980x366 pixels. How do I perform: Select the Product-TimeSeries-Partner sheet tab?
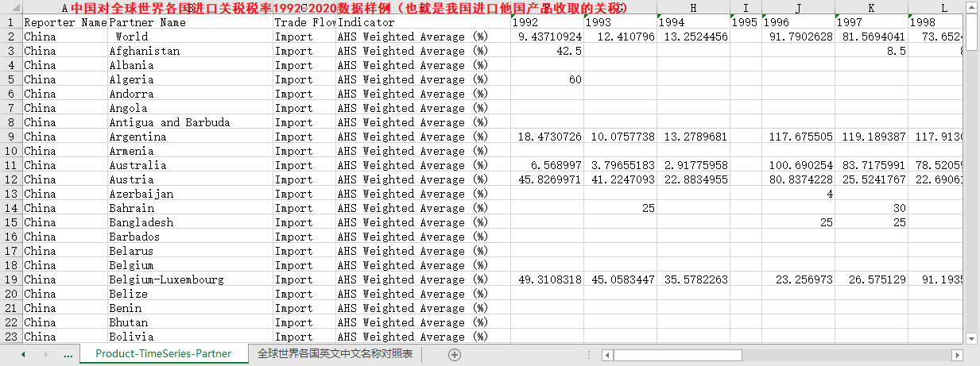pos(163,354)
